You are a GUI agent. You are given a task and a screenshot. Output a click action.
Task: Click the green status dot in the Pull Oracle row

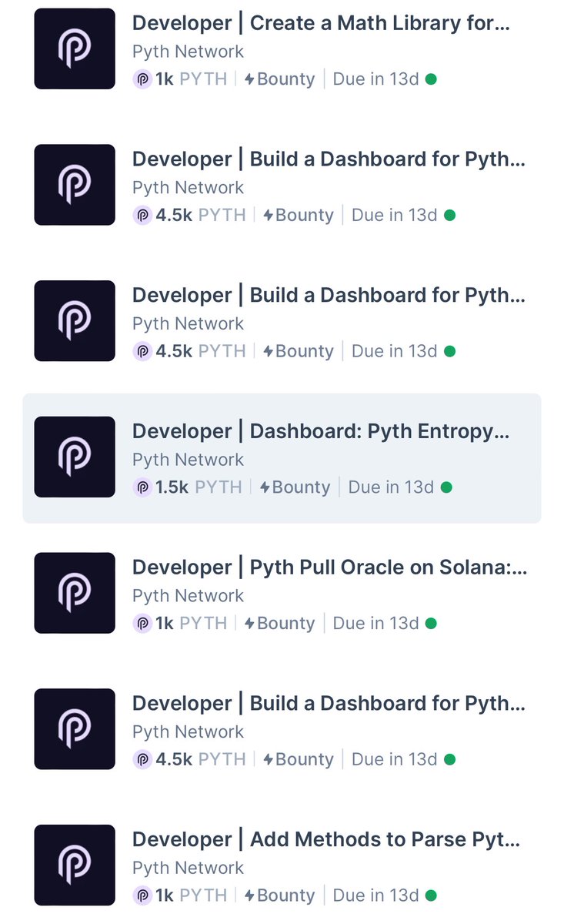[431, 624]
